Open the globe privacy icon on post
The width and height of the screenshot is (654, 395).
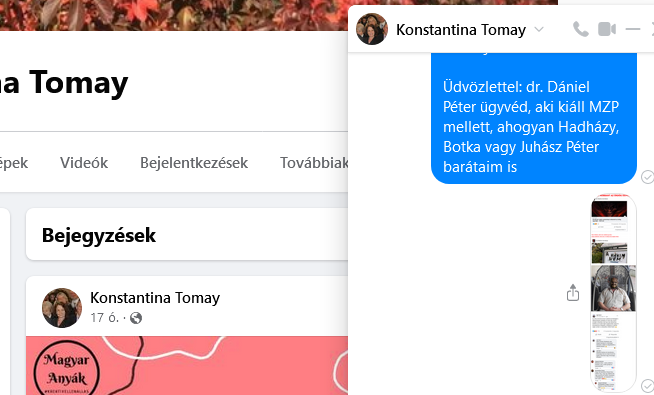136,318
